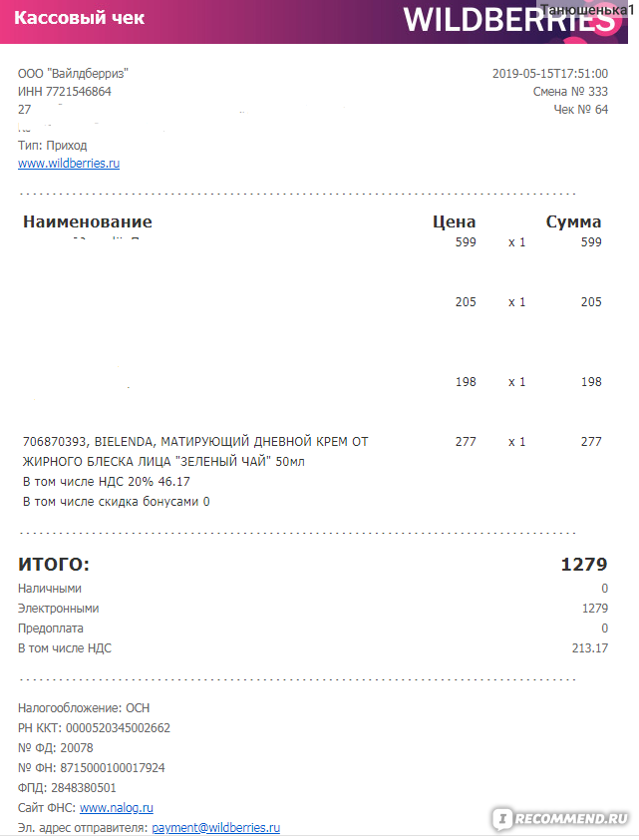
Task: Click the Кассовый чек header title
Action: (x=79, y=18)
